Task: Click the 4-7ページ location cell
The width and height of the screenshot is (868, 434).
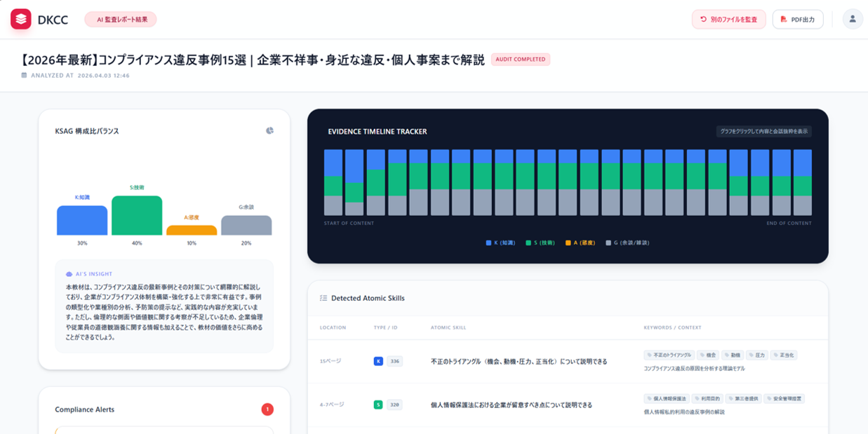Action: click(332, 405)
